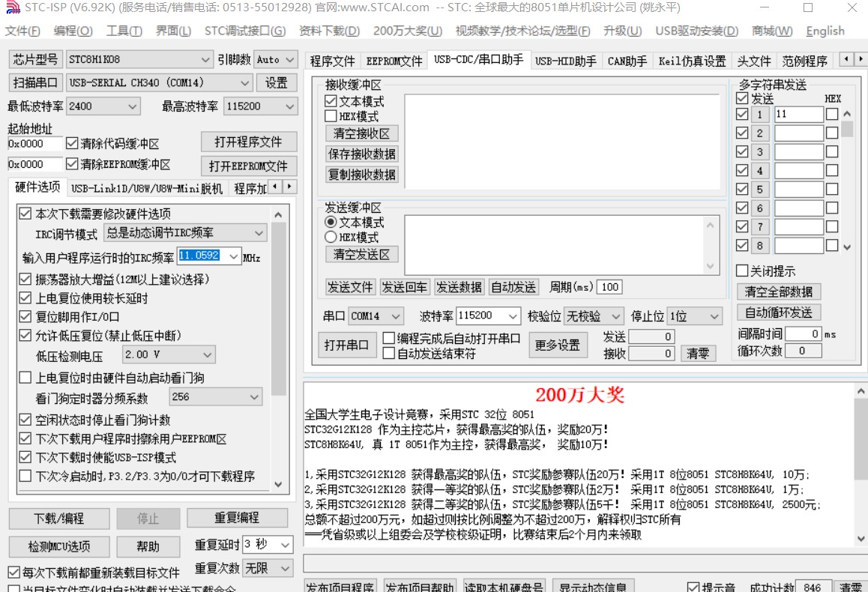Click the 周期(ms) input field
Viewport: 868px width, 592px height.
tap(609, 286)
